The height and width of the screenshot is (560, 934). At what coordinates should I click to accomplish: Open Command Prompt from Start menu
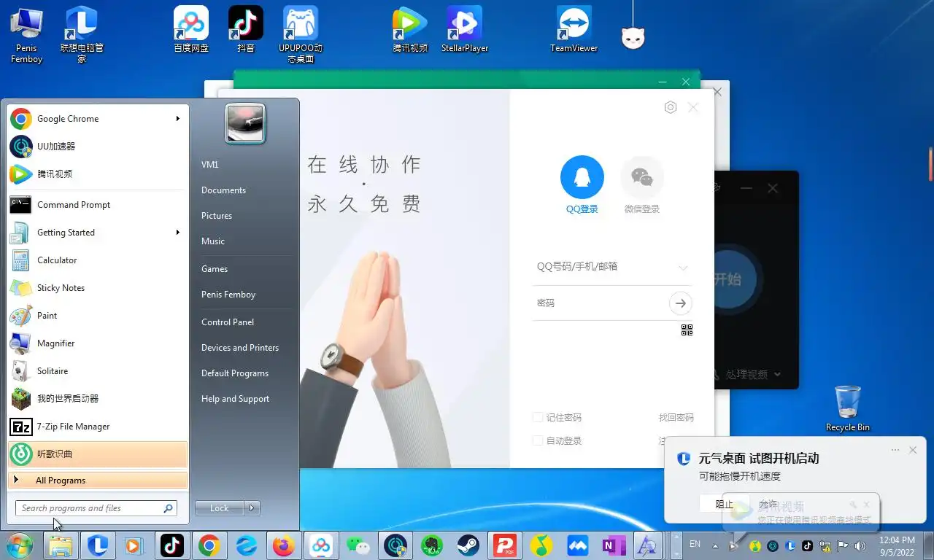point(98,205)
